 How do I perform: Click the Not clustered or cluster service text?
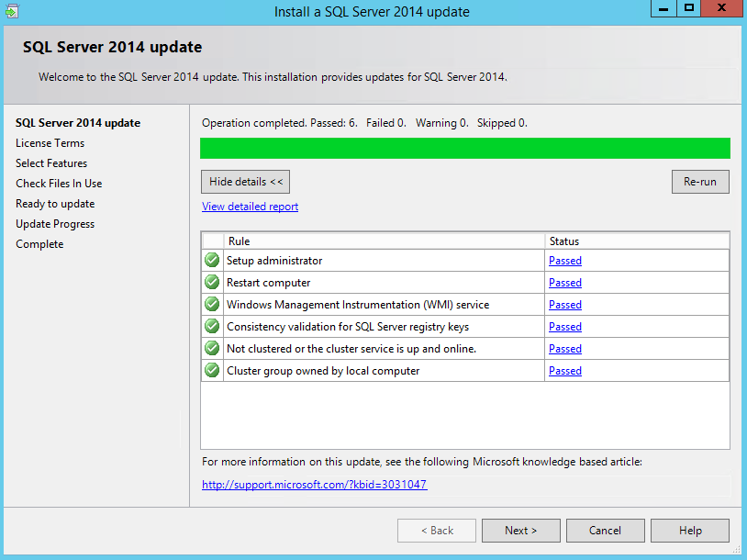click(351, 349)
